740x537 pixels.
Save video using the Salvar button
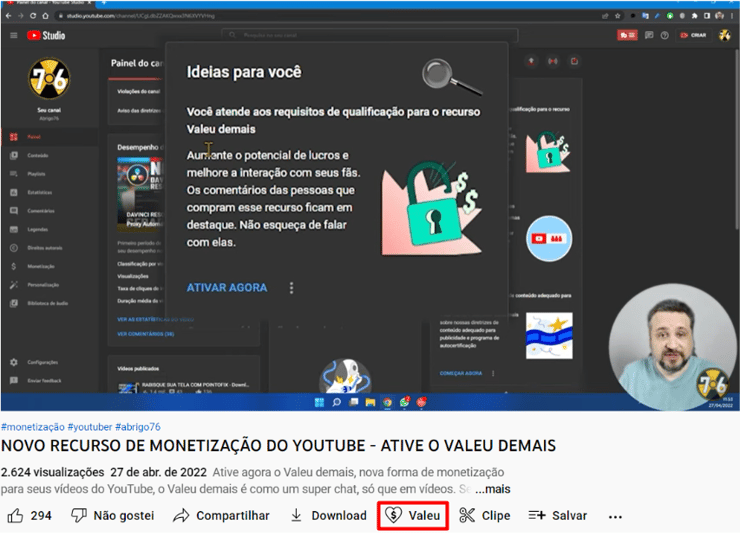click(557, 516)
